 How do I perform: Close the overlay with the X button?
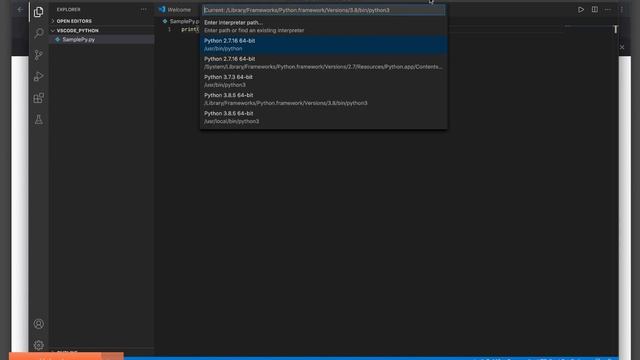pyautogui.click(x=622, y=47)
